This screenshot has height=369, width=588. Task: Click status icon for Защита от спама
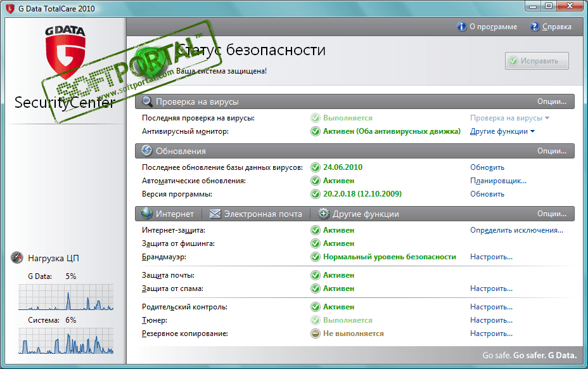coord(316,288)
